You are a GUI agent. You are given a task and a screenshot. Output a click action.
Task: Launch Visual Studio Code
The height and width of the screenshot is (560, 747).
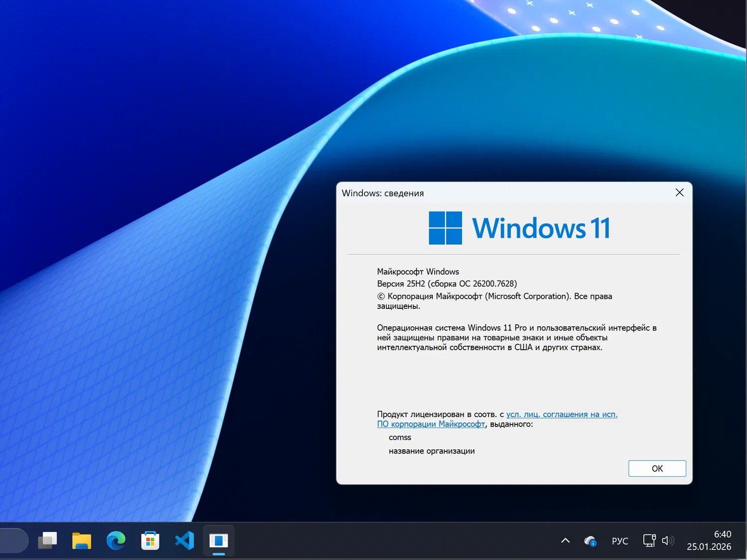(184, 541)
